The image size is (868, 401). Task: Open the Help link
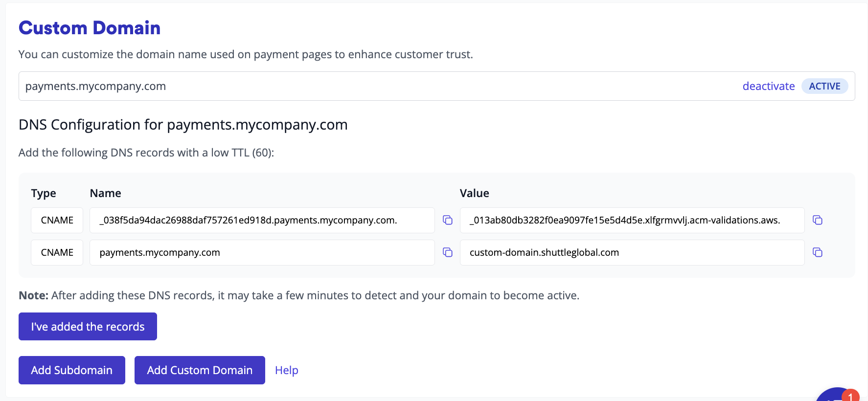tap(286, 370)
